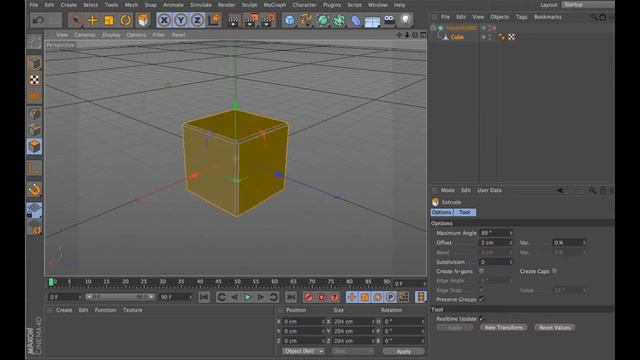Open the Sculpt menu
This screenshot has width=640, height=360.
pos(249,5)
